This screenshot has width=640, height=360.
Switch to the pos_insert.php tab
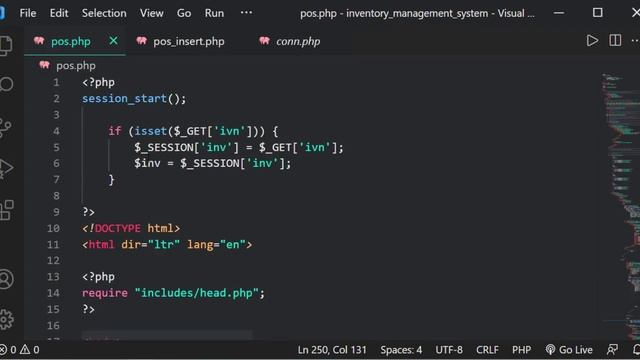[x=189, y=41]
